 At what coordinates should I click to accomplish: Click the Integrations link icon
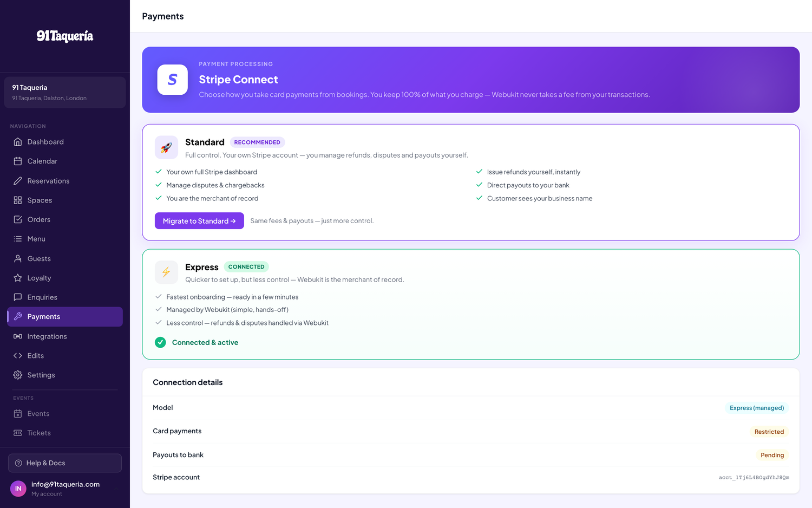[18, 336]
